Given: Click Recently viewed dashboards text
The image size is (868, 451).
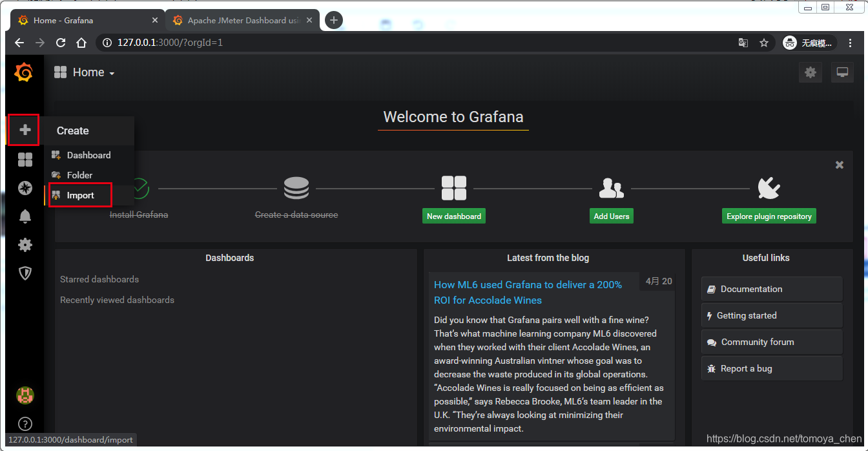Looking at the screenshot, I should [x=117, y=300].
